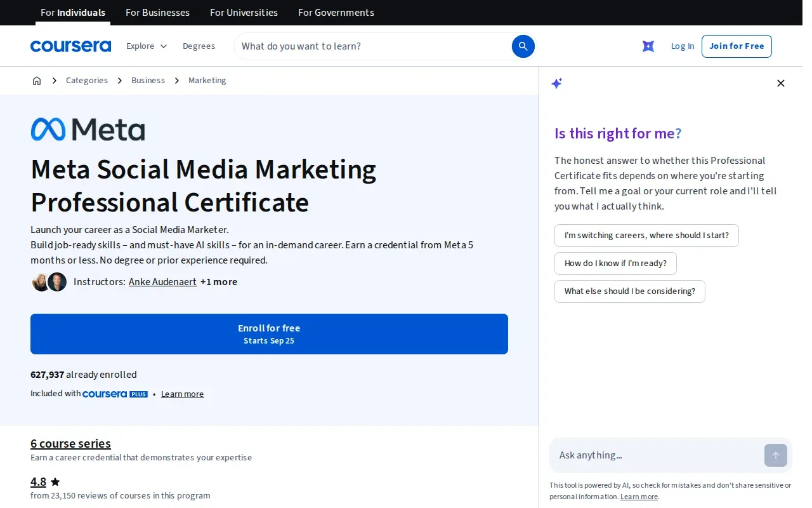Go to Categories breadcrumb
812x508 pixels.
click(87, 81)
